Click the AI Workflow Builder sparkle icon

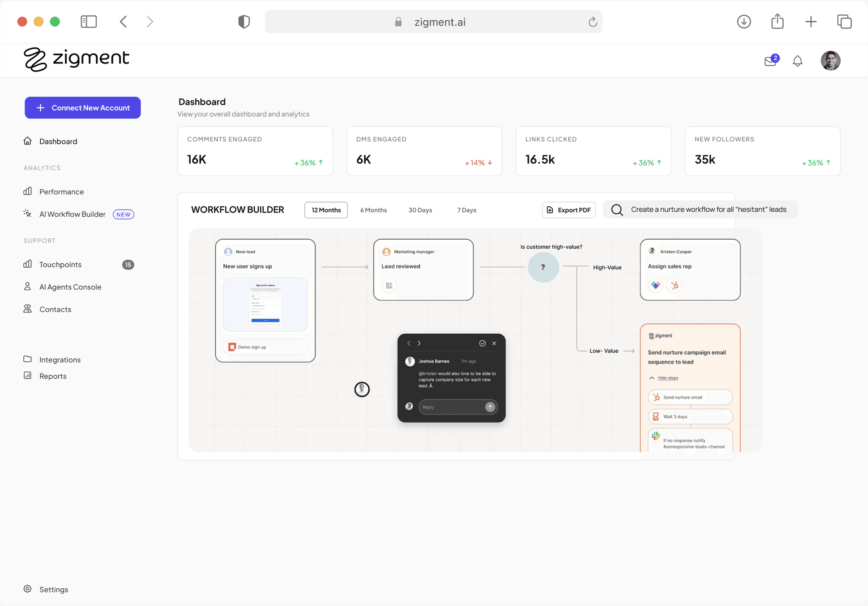[27, 213]
